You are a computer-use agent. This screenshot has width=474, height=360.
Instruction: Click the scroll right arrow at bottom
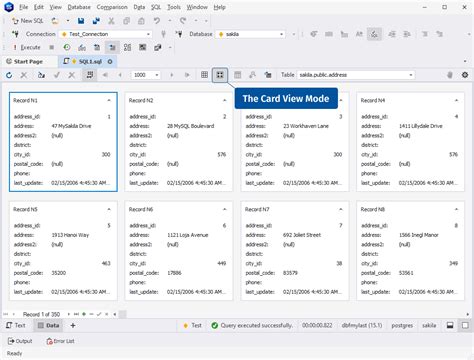pos(467,314)
